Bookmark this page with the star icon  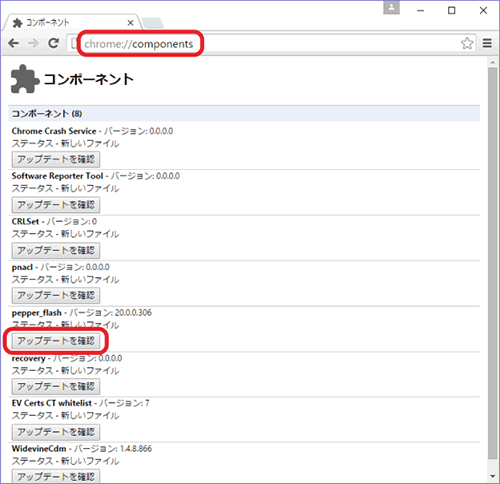pos(467,43)
